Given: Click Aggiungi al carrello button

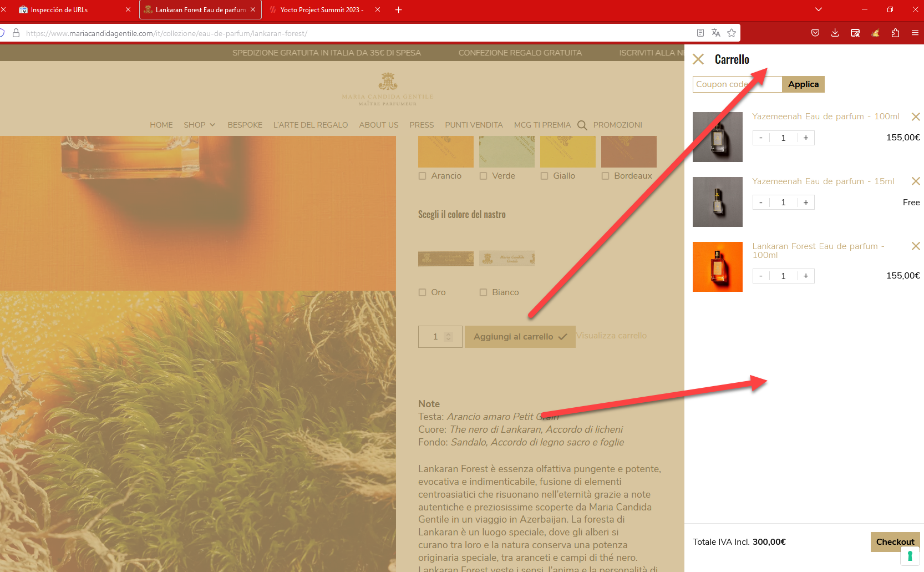Looking at the screenshot, I should click(520, 337).
